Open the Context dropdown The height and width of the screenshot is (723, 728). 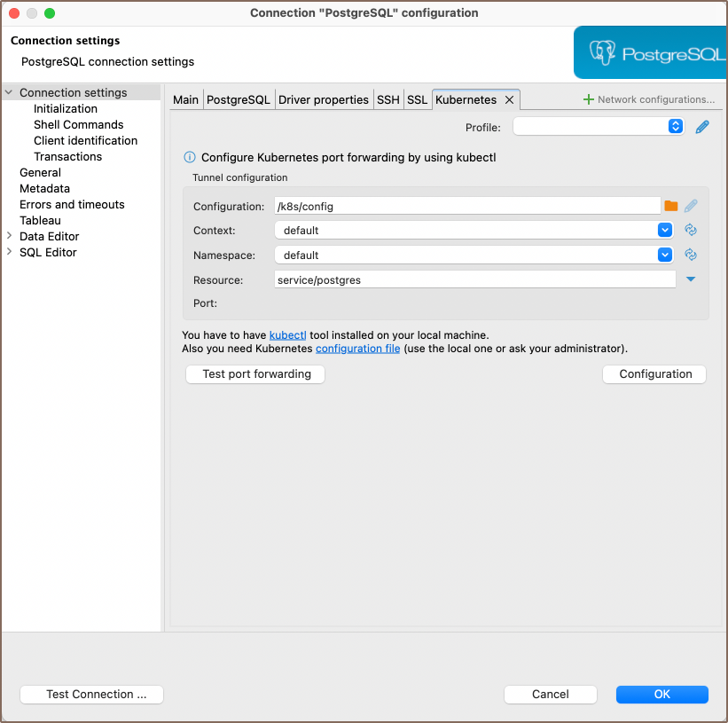[x=665, y=230]
